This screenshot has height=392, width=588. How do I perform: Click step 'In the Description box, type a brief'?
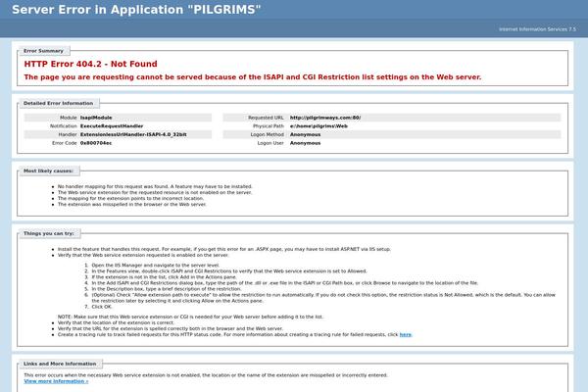167,289
